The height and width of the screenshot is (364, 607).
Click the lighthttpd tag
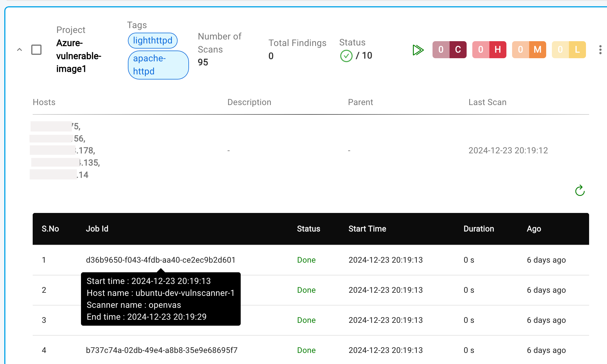click(x=153, y=40)
